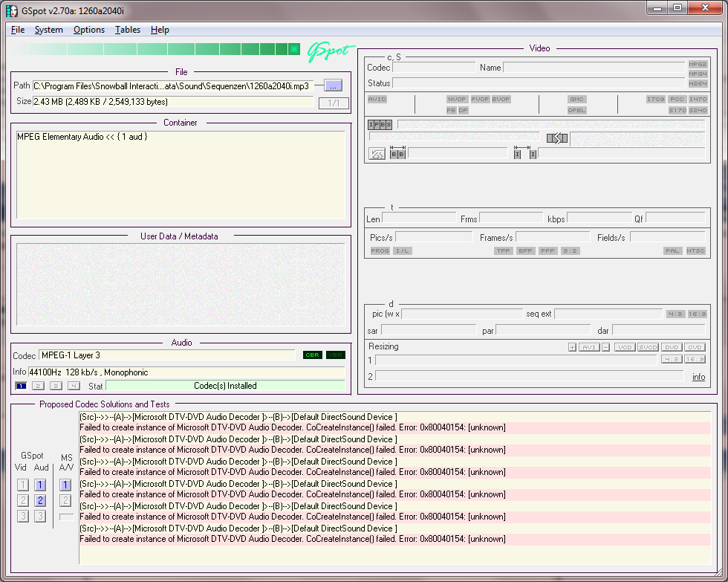Image resolution: width=728 pixels, height=582 pixels.
Task: Click the H264 indicator badge
Action: point(698,83)
